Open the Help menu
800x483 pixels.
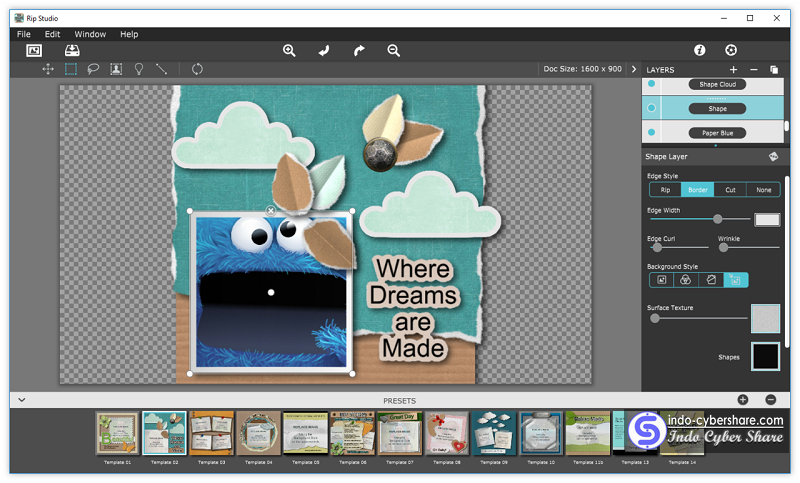point(129,34)
